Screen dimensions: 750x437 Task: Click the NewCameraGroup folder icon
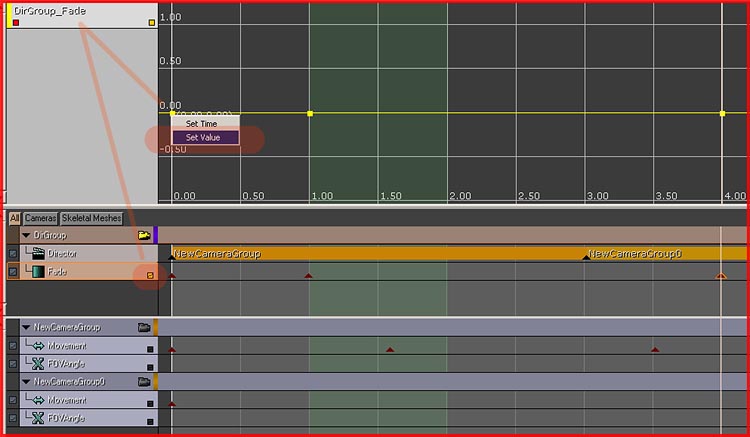(x=144, y=327)
